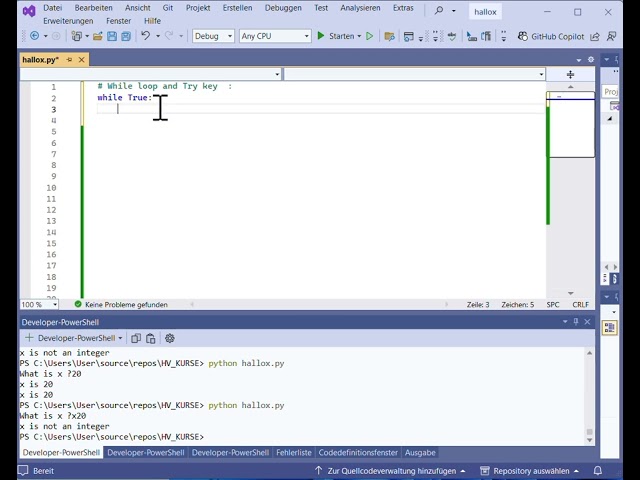Click the redo arrow icon
Image resolution: width=640 pixels, height=480 pixels.
[x=169, y=36]
